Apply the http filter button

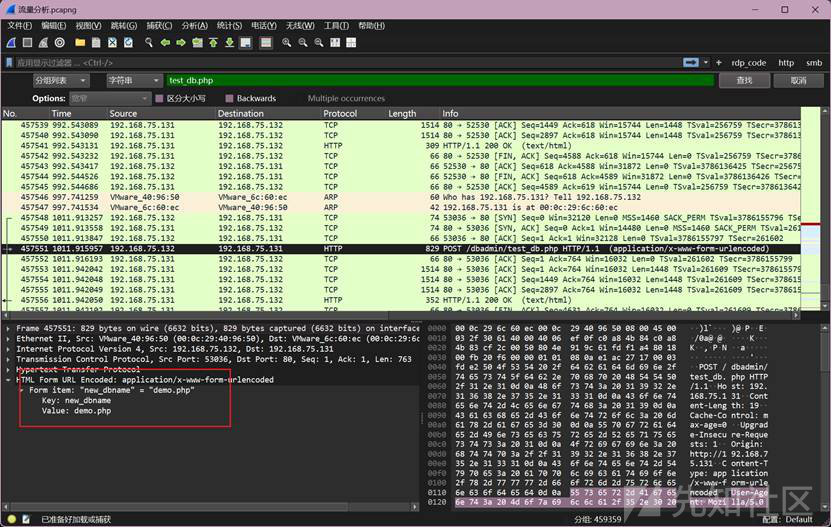click(786, 63)
